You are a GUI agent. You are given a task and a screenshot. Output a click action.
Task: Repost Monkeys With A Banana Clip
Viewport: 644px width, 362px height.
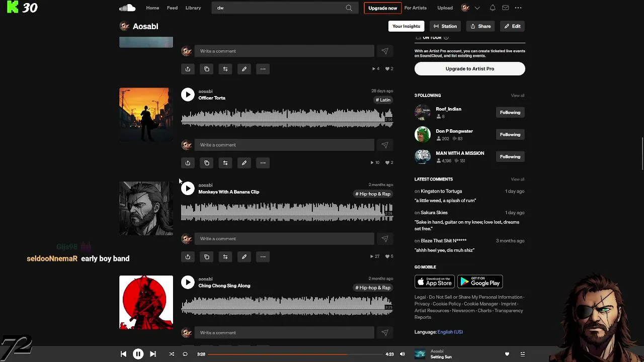[x=225, y=257]
